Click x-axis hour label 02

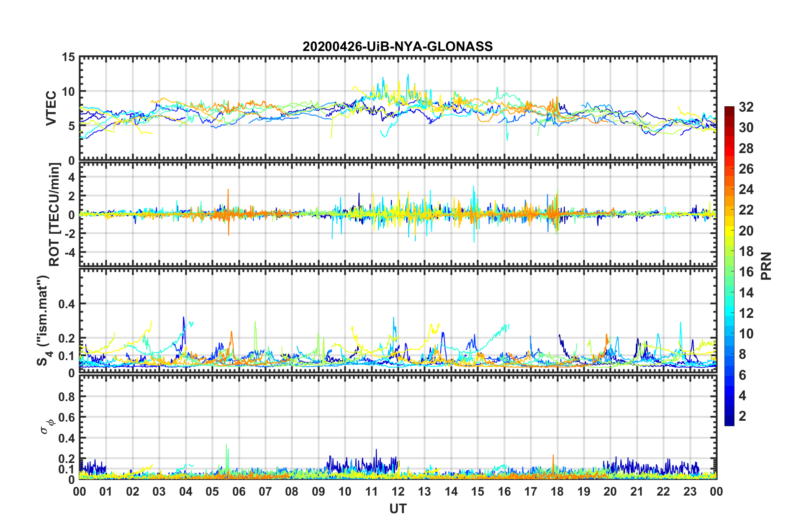[x=133, y=491]
